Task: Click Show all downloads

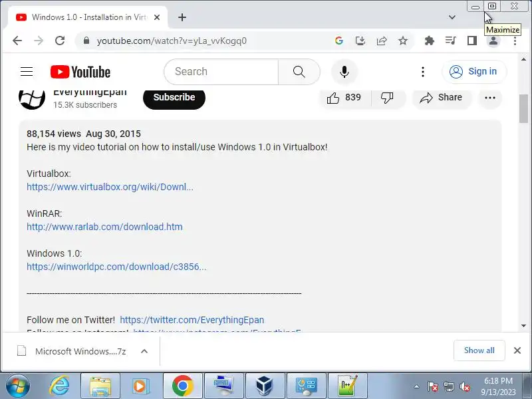Action: coord(479,350)
